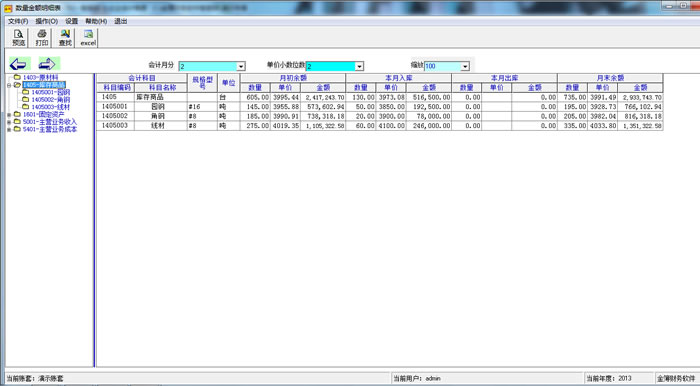Screen dimensions: 700x386
Task: Click the 退出 menu item
Action: [x=121, y=21]
